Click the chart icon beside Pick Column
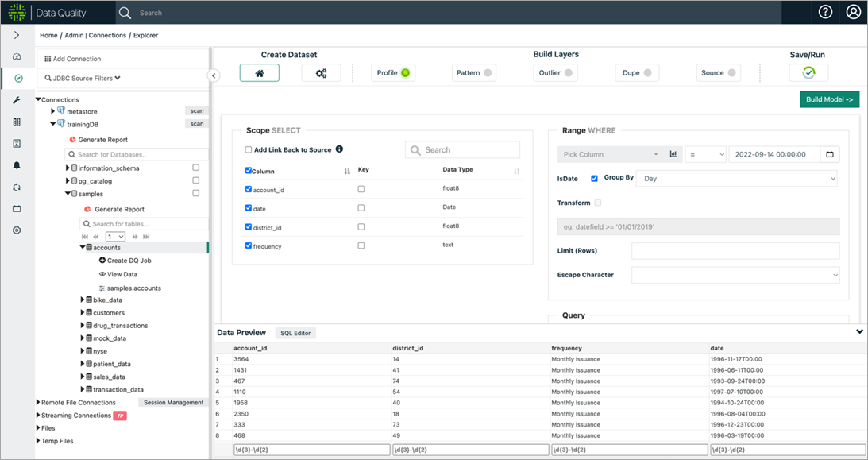 (x=673, y=154)
